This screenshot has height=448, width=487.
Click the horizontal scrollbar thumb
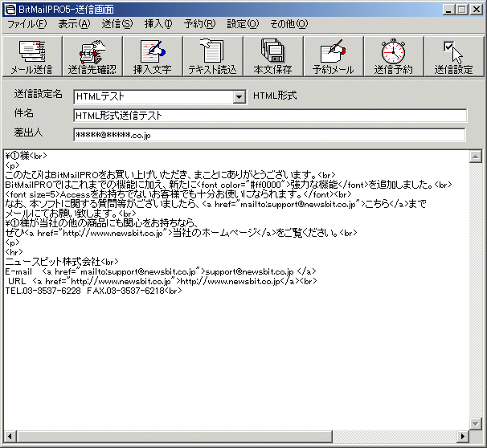pos(174,437)
